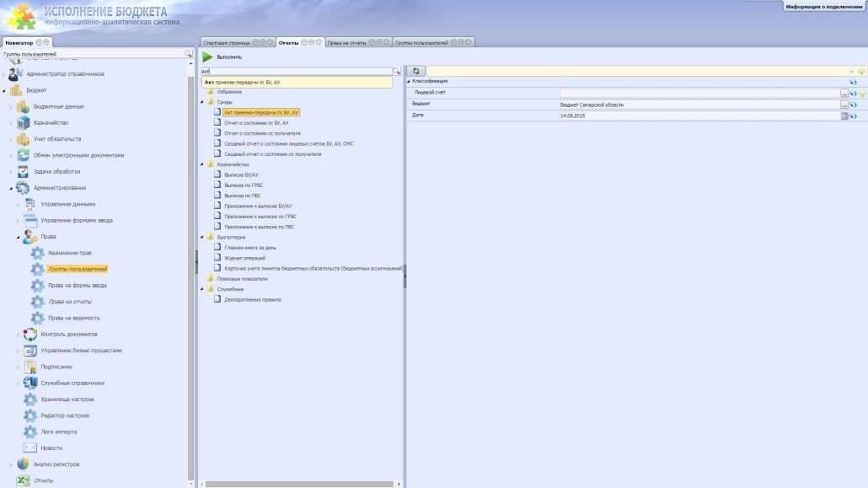Click the green plus in Лицевой счет row
Viewport: 868px width, 488px height.
(862, 94)
